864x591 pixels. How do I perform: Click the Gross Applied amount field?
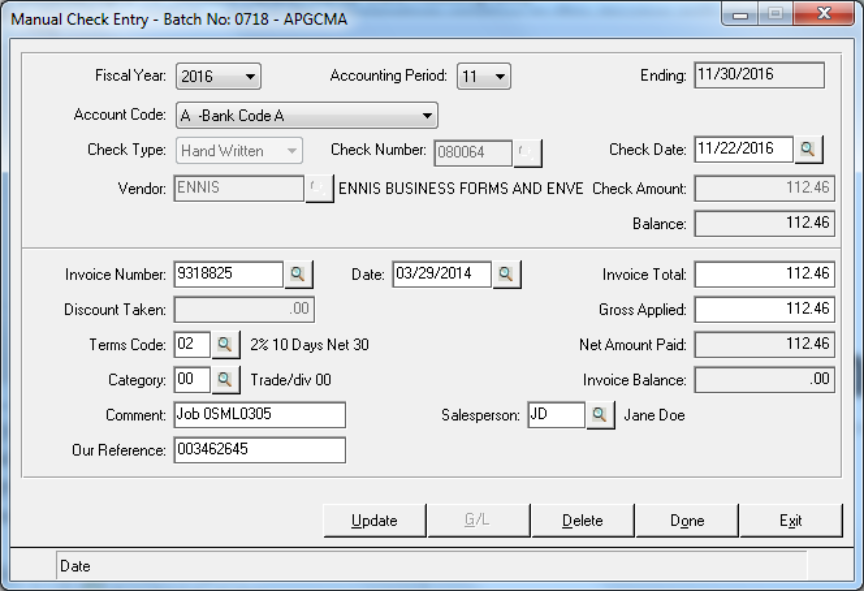[x=764, y=310]
